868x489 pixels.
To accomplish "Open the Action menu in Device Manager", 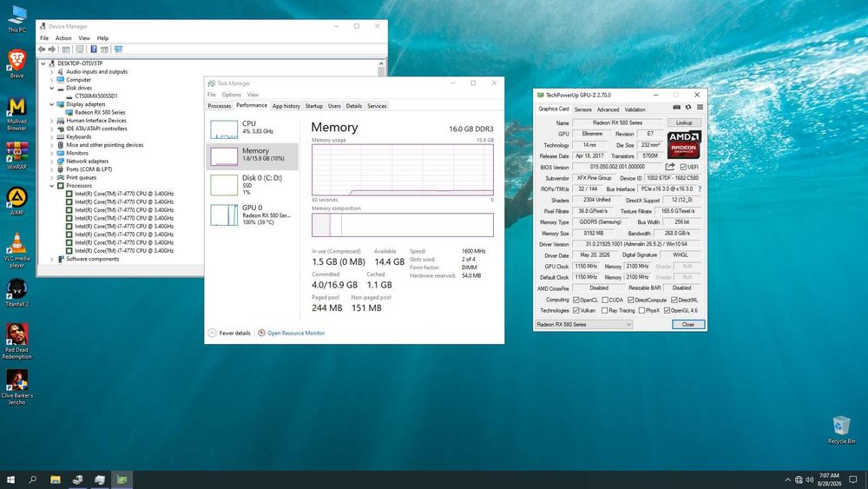I will point(63,38).
